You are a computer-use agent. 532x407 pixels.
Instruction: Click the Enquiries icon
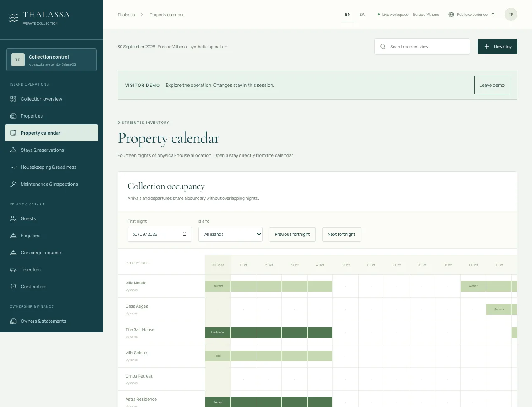(x=13, y=235)
